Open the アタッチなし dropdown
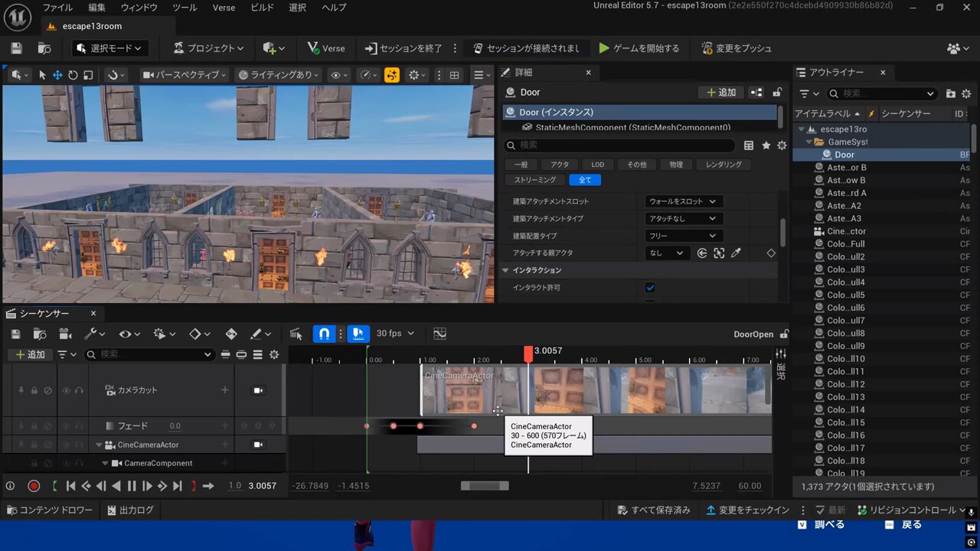This screenshot has width=980, height=551. (684, 219)
